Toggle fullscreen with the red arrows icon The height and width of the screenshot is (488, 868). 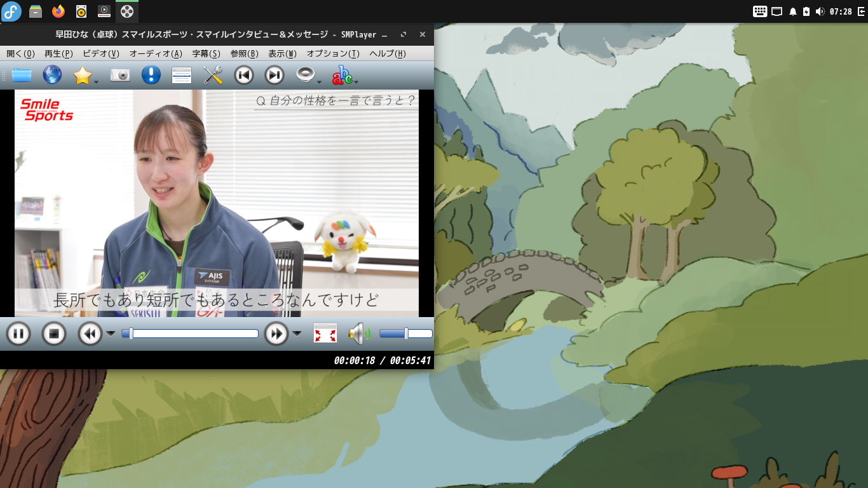click(325, 334)
